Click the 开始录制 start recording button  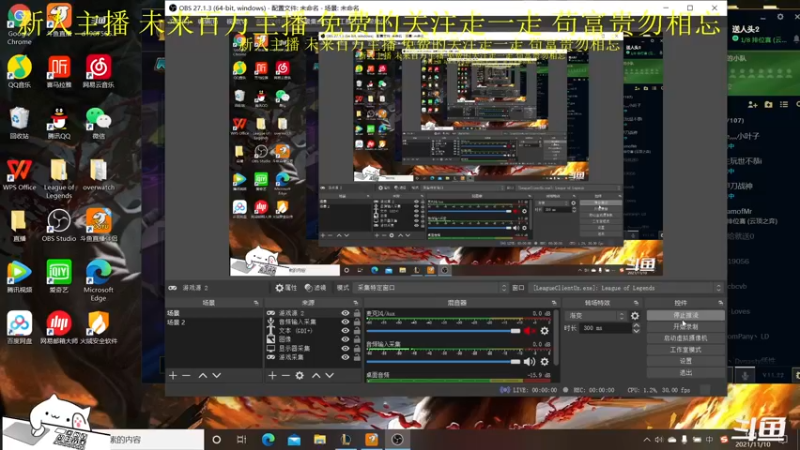tap(686, 327)
